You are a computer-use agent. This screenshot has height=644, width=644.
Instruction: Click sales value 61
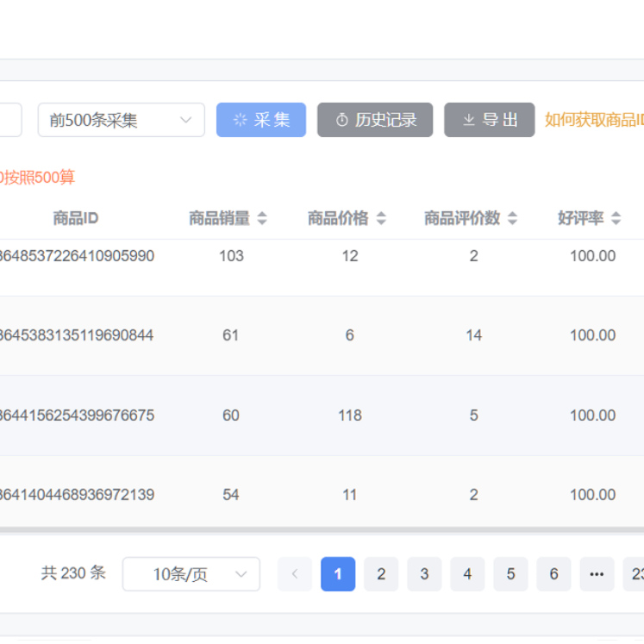click(230, 335)
